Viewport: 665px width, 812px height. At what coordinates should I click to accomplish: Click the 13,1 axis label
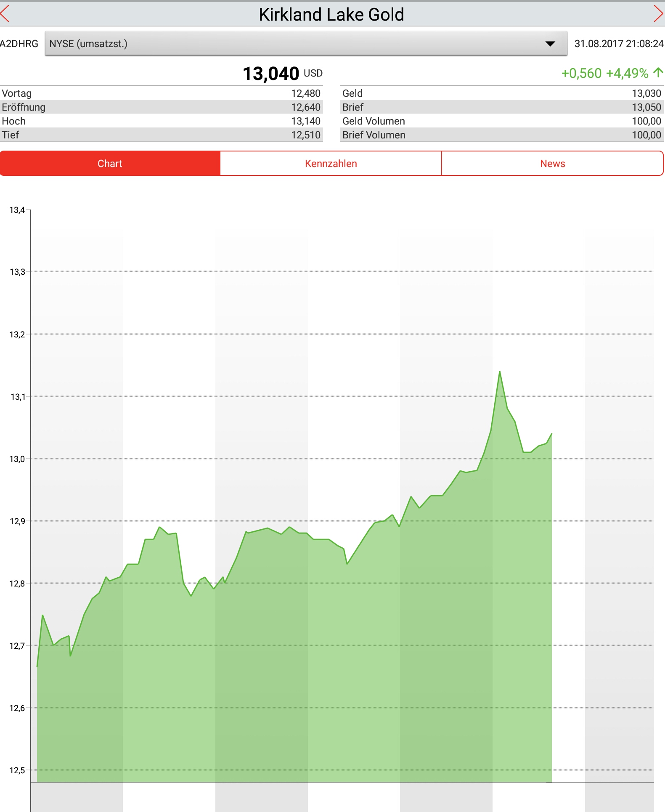pos(17,397)
